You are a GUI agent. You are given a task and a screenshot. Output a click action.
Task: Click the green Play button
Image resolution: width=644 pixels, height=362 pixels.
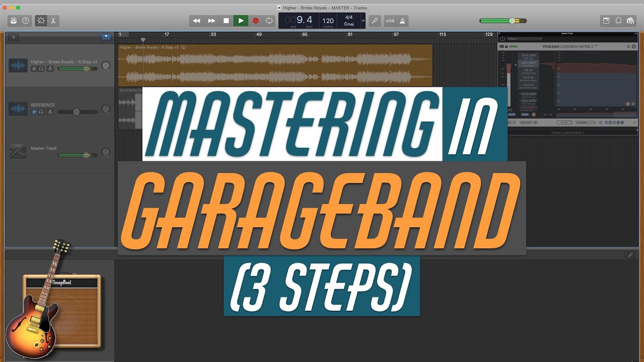[241, 21]
